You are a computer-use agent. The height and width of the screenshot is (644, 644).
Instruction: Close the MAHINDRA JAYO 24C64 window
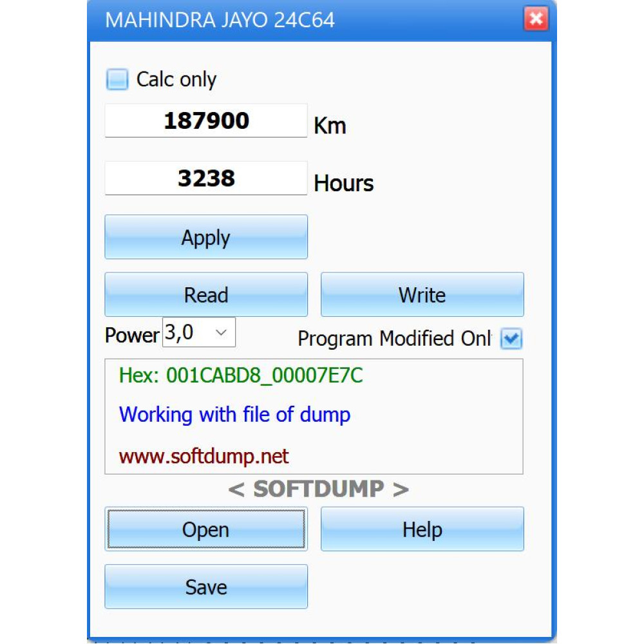point(536,19)
